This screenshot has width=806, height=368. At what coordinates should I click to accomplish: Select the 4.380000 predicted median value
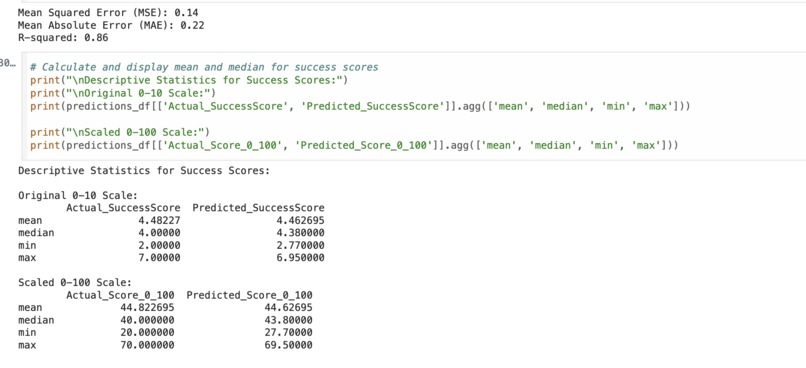point(301,233)
